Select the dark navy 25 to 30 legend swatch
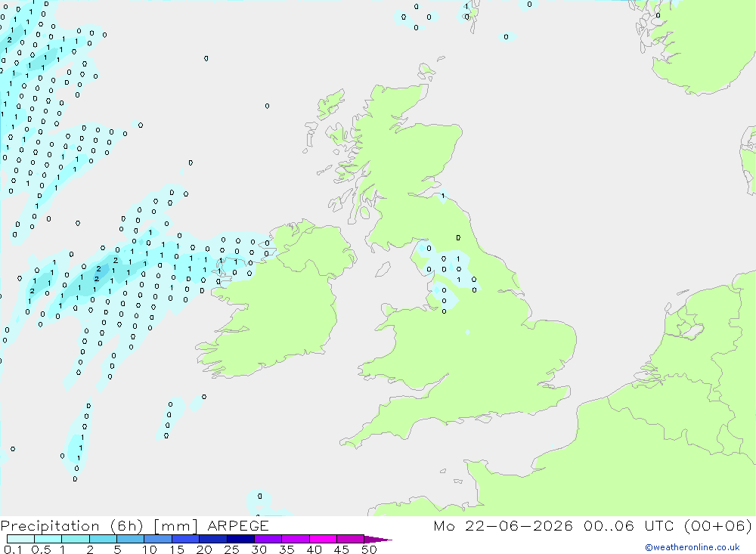756x554 pixels. pos(240,539)
